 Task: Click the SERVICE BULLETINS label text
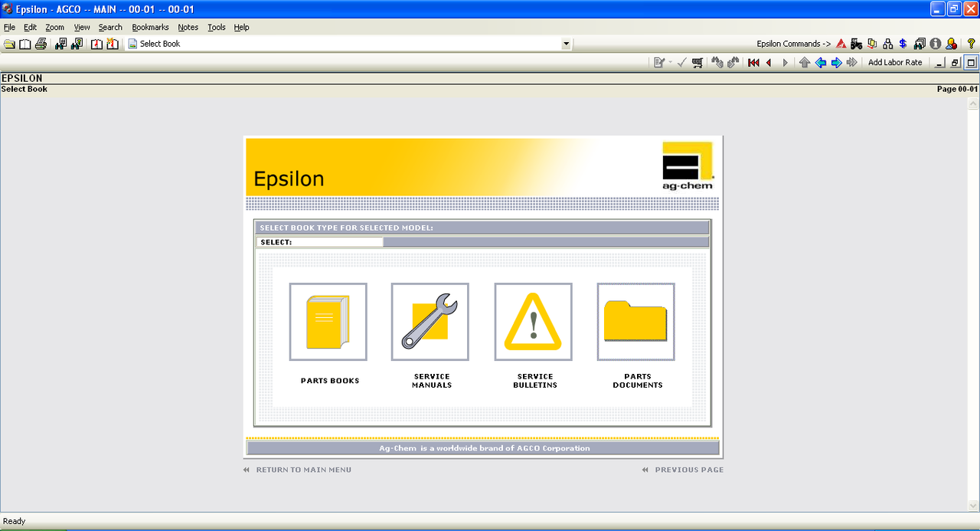[535, 381]
